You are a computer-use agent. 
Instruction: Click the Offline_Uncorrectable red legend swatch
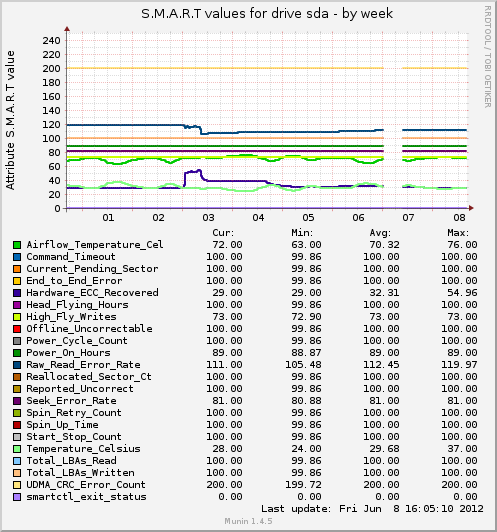coord(17,329)
